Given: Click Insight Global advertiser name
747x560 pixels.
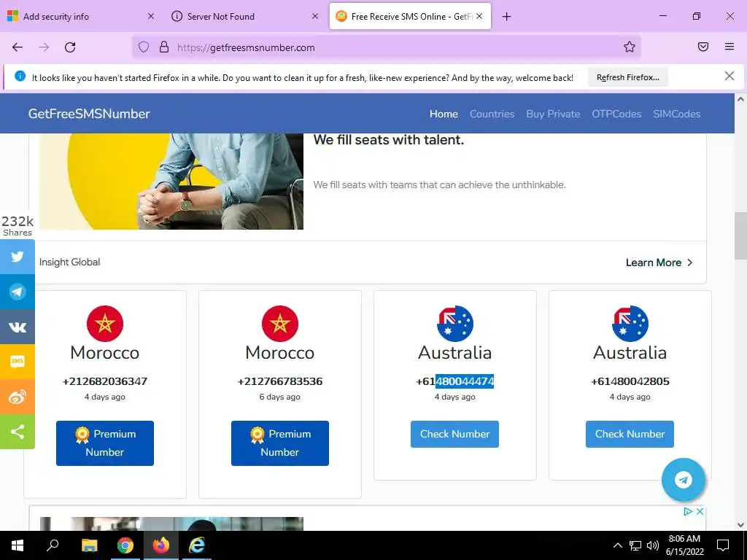Looking at the screenshot, I should pyautogui.click(x=69, y=262).
